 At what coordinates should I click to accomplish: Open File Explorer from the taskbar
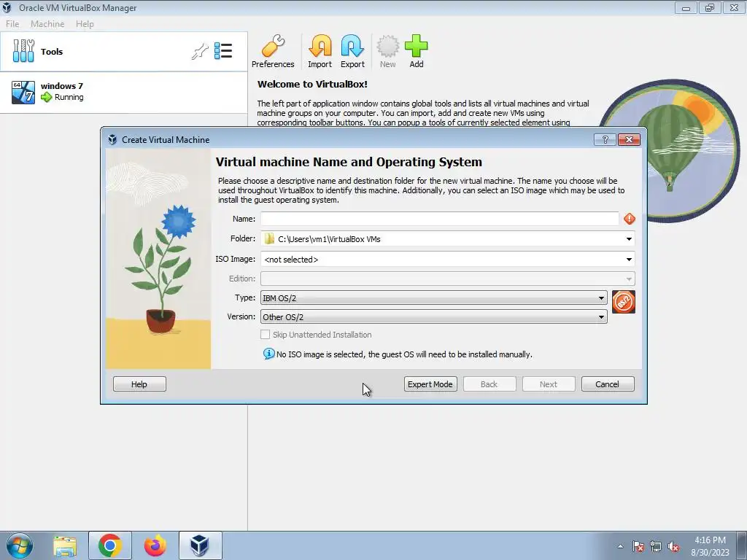tap(65, 545)
